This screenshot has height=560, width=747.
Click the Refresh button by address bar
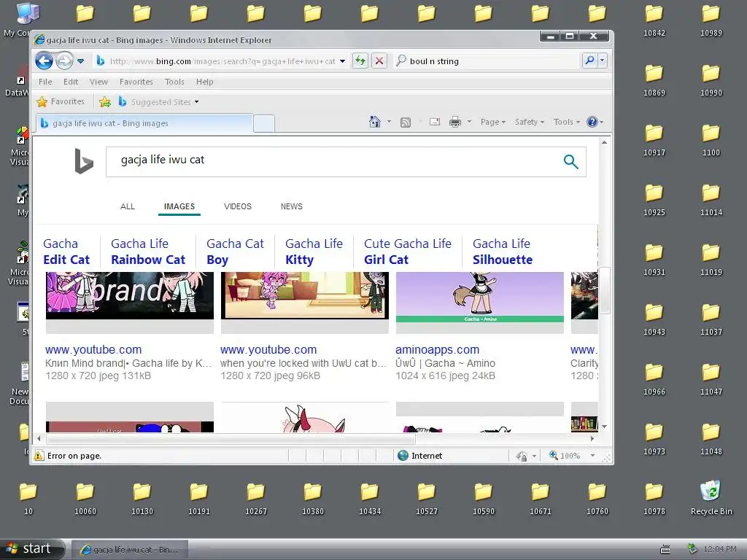[x=360, y=61]
